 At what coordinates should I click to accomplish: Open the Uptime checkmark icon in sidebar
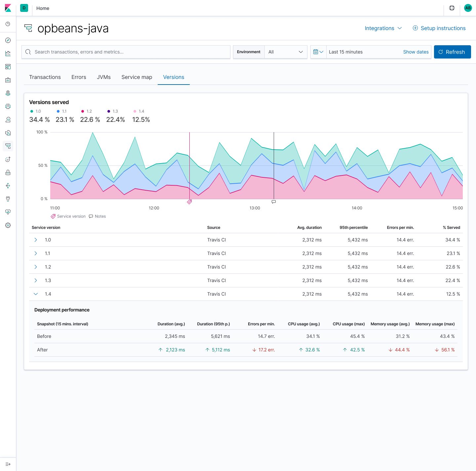(8, 159)
